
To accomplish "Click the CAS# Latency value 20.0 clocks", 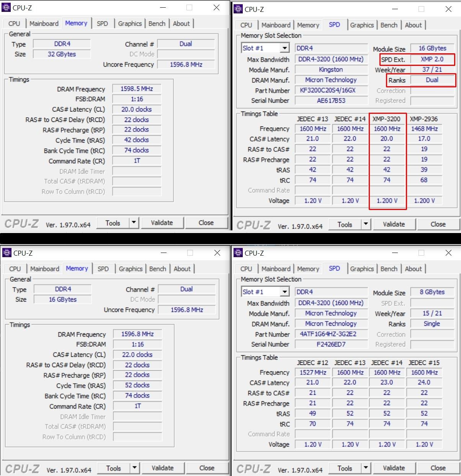I will 137,109.
